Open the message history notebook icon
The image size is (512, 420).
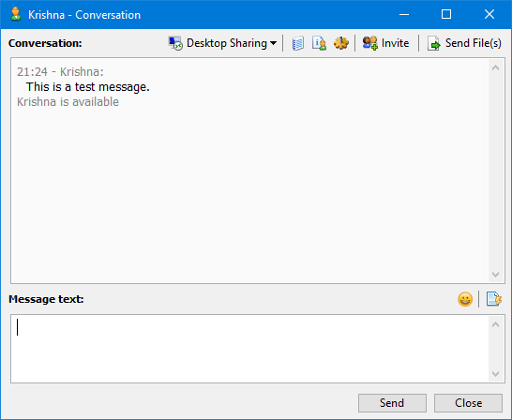297,43
